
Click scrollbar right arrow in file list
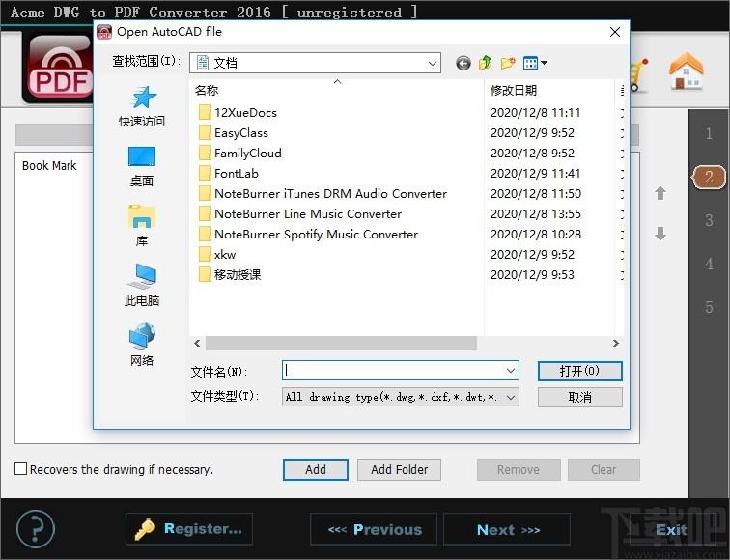[x=616, y=344]
